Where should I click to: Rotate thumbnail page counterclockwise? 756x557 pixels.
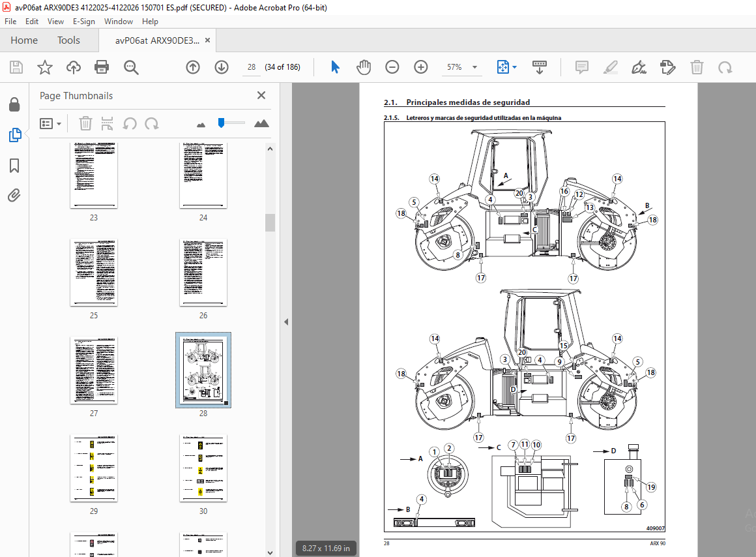pos(130,123)
